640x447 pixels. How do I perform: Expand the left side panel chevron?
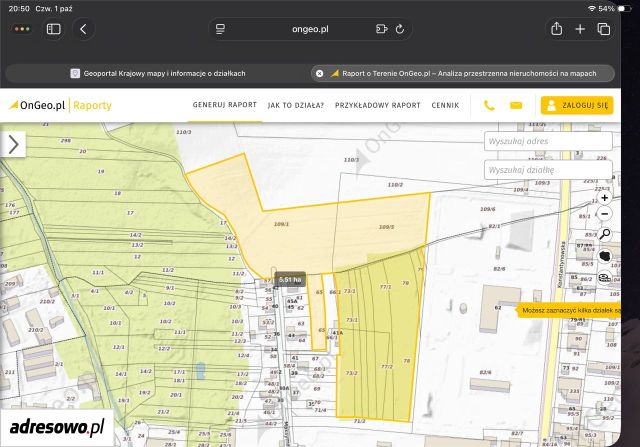click(x=13, y=145)
